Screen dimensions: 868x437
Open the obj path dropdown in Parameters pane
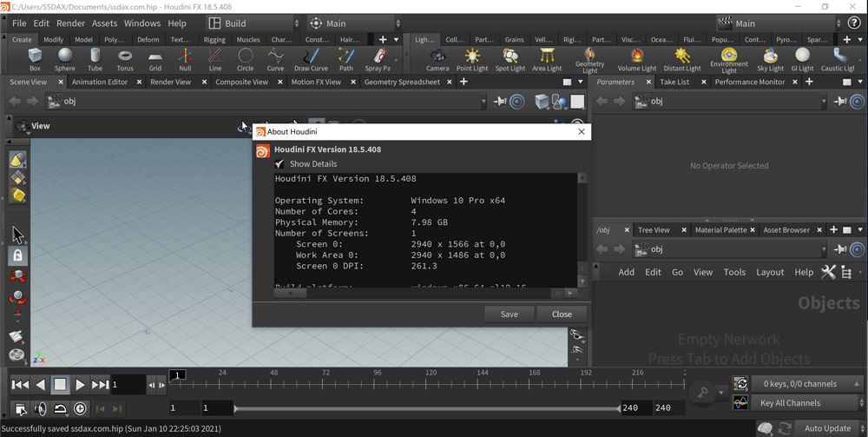(x=824, y=102)
